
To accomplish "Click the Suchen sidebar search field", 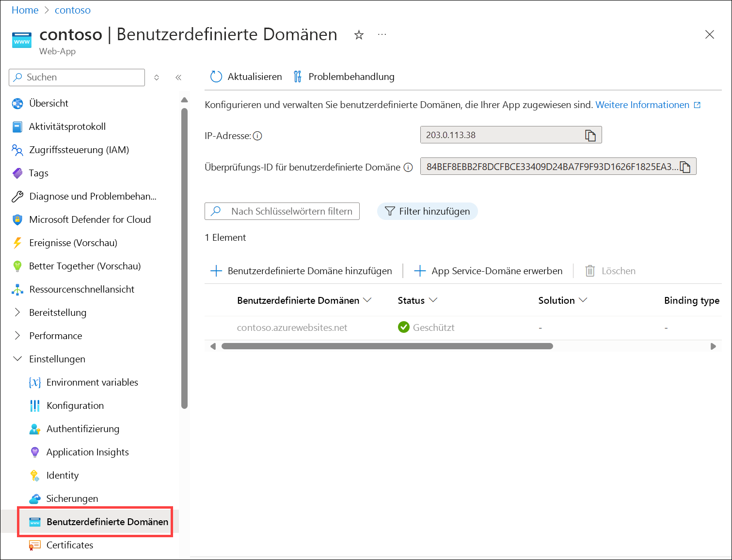I will 77,78.
